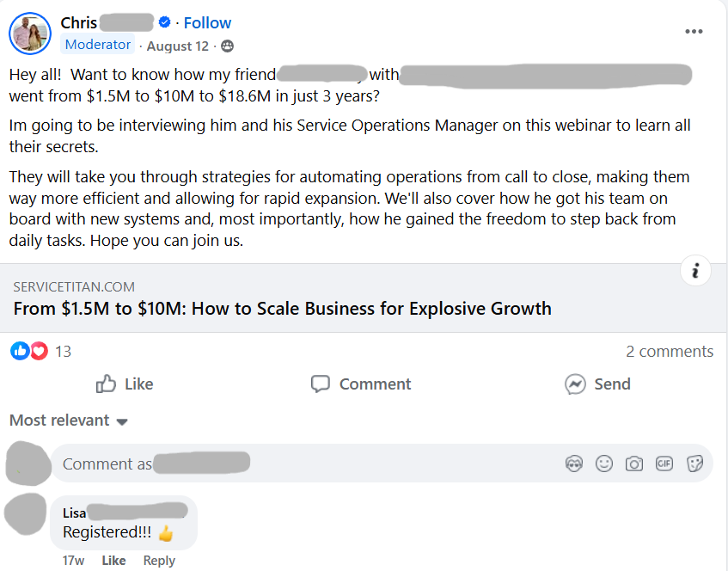Viewport: 728px width, 571px height.
Task: Click the link info 'i' icon
Action: (x=695, y=271)
